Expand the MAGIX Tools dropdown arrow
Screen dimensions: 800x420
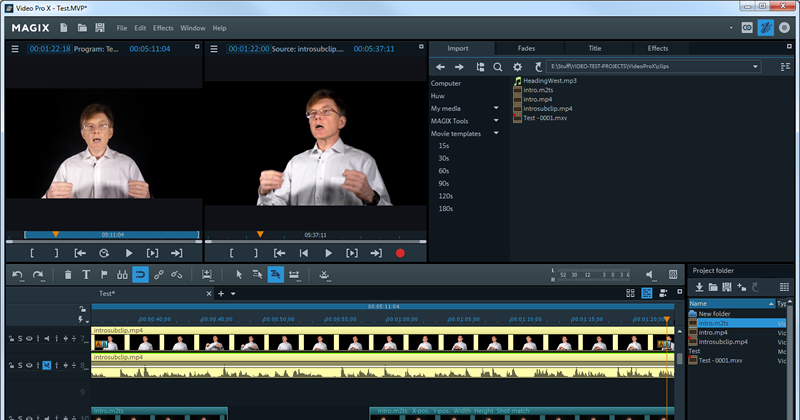496,121
